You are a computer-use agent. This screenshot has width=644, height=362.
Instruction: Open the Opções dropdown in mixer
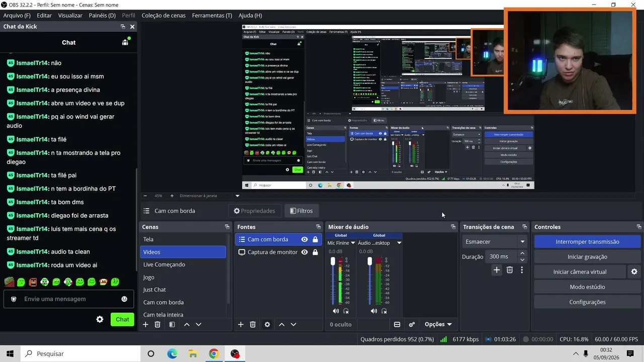pyautogui.click(x=438, y=324)
